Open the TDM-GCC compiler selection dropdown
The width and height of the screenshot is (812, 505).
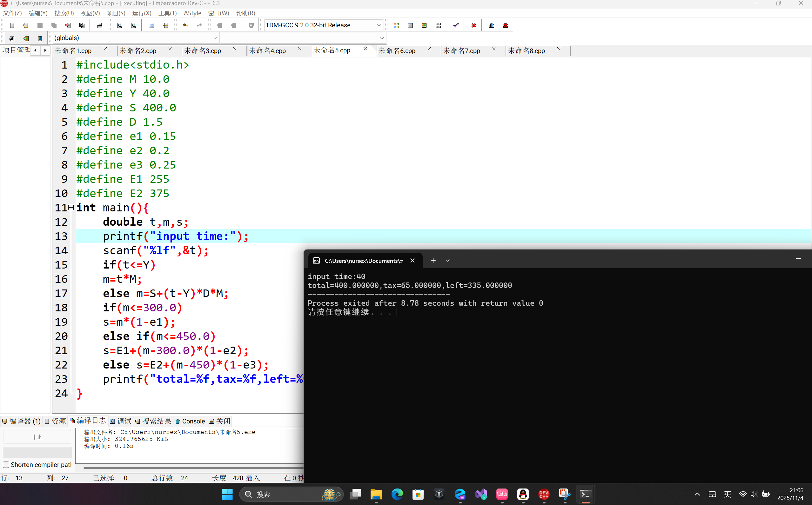click(379, 25)
